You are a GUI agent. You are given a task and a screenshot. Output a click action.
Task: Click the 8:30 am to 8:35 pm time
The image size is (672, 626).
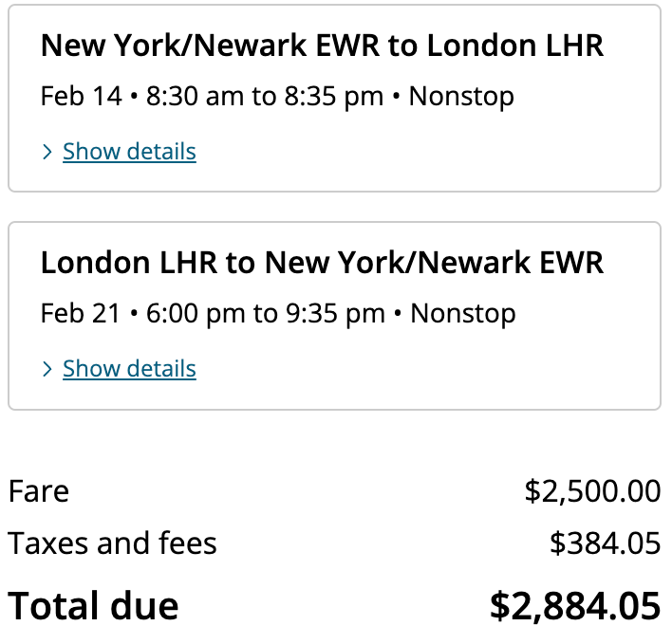point(265,96)
